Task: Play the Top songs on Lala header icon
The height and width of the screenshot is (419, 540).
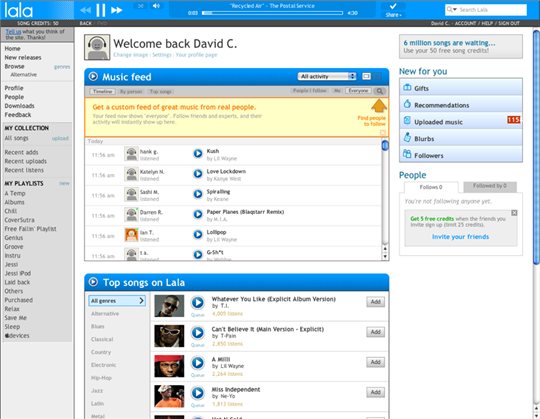Action: click(x=93, y=282)
